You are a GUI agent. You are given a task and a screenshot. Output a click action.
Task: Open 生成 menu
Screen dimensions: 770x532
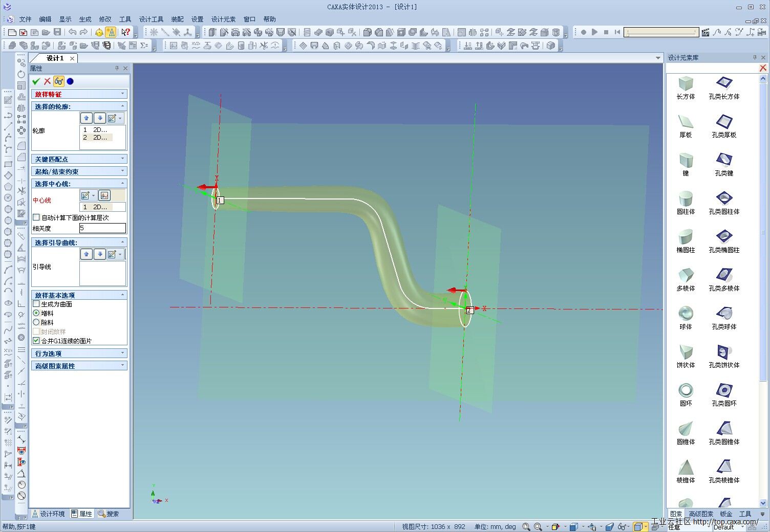click(x=85, y=19)
